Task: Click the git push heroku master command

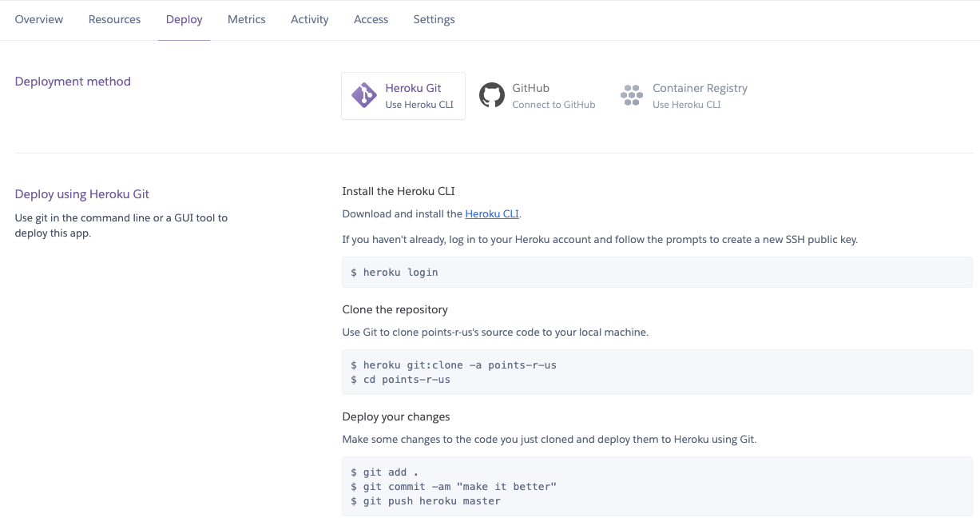Action: point(426,500)
